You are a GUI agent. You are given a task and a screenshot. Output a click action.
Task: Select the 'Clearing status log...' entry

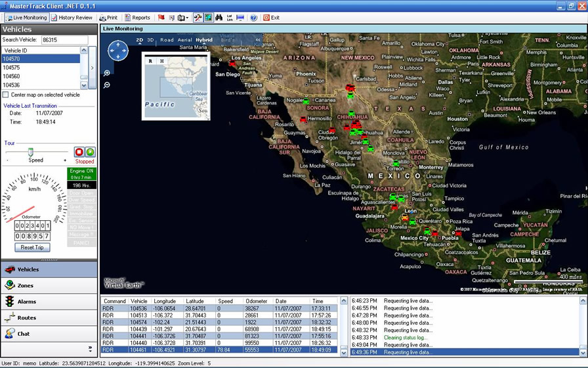click(406, 338)
